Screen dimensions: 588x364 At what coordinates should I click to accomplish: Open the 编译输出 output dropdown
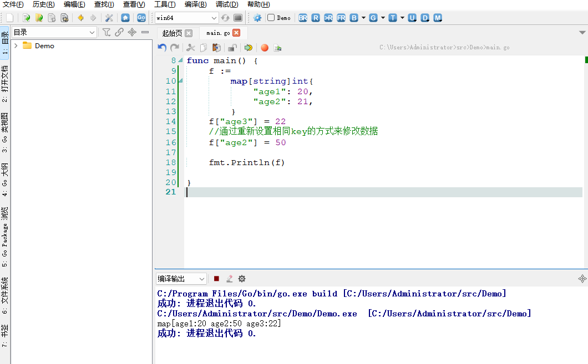click(x=201, y=279)
